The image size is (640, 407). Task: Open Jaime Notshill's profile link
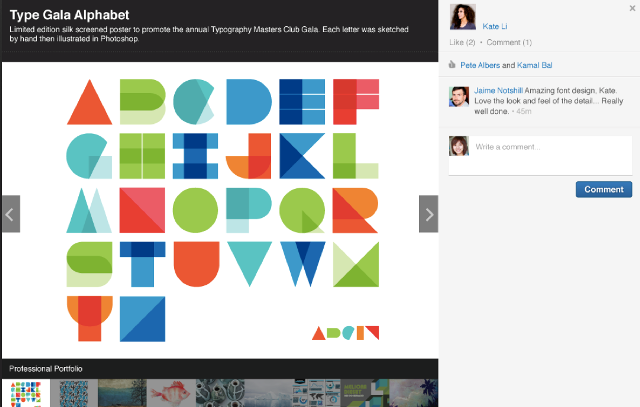(x=498, y=91)
